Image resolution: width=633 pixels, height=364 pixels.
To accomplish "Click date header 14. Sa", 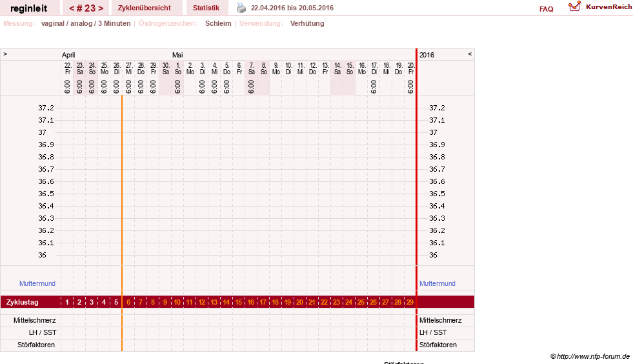I will coord(337,68).
